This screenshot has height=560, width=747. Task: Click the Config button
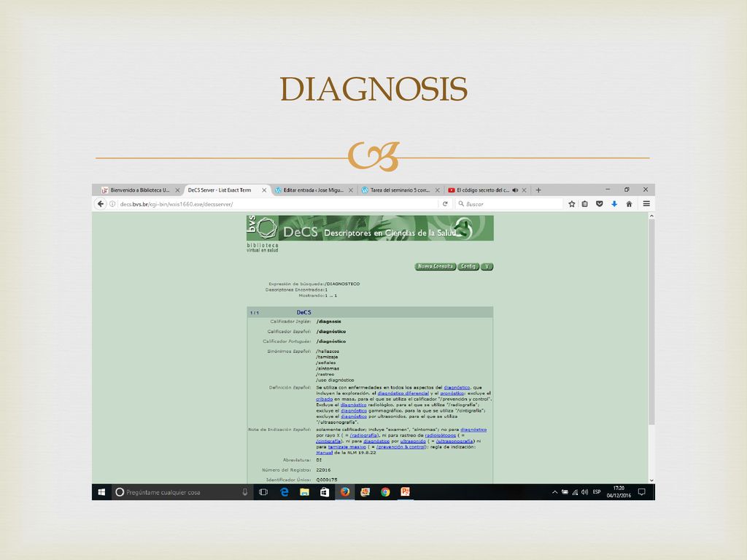pyautogui.click(x=468, y=267)
